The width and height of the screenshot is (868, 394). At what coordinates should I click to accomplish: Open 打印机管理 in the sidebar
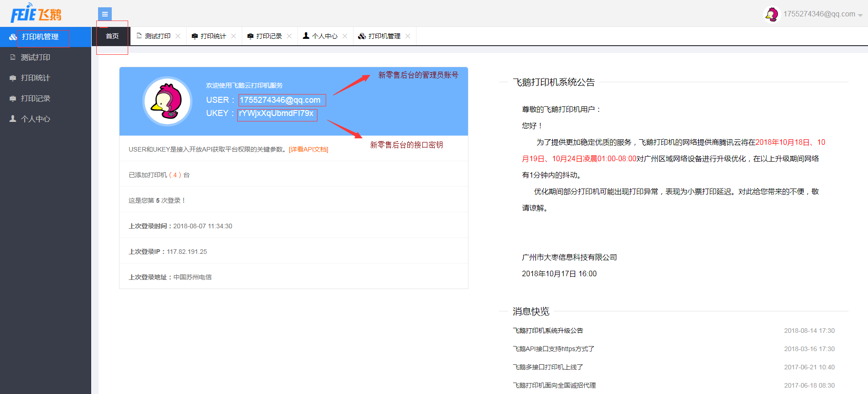(x=46, y=37)
